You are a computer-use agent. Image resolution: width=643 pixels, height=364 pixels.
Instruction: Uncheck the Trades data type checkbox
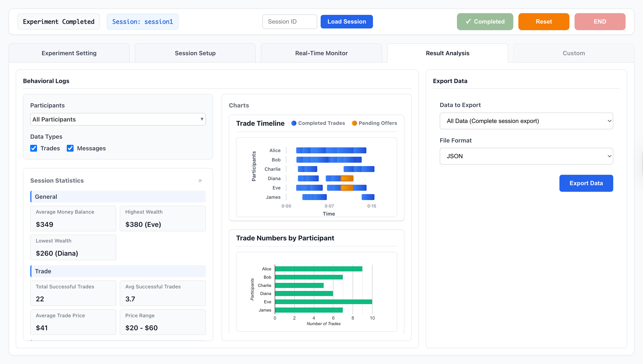[34, 148]
